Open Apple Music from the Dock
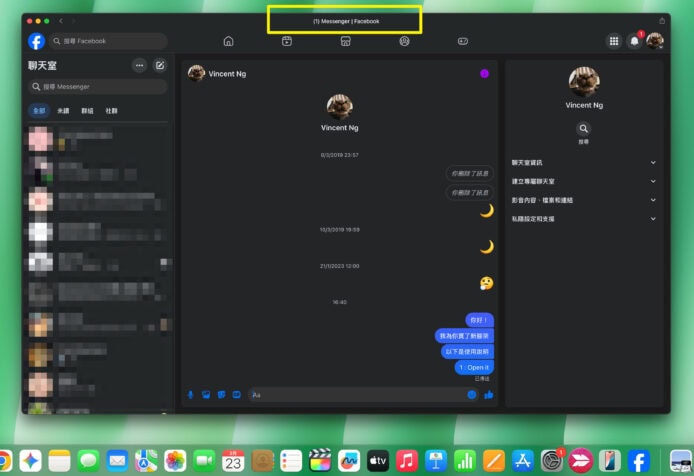694x476 pixels. click(406, 460)
